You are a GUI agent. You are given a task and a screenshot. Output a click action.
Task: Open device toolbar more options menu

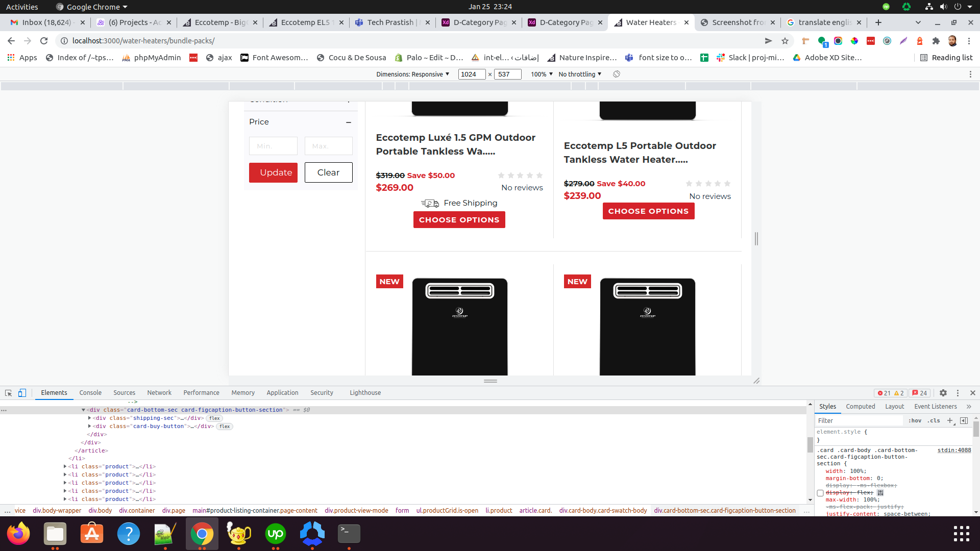[x=970, y=74]
